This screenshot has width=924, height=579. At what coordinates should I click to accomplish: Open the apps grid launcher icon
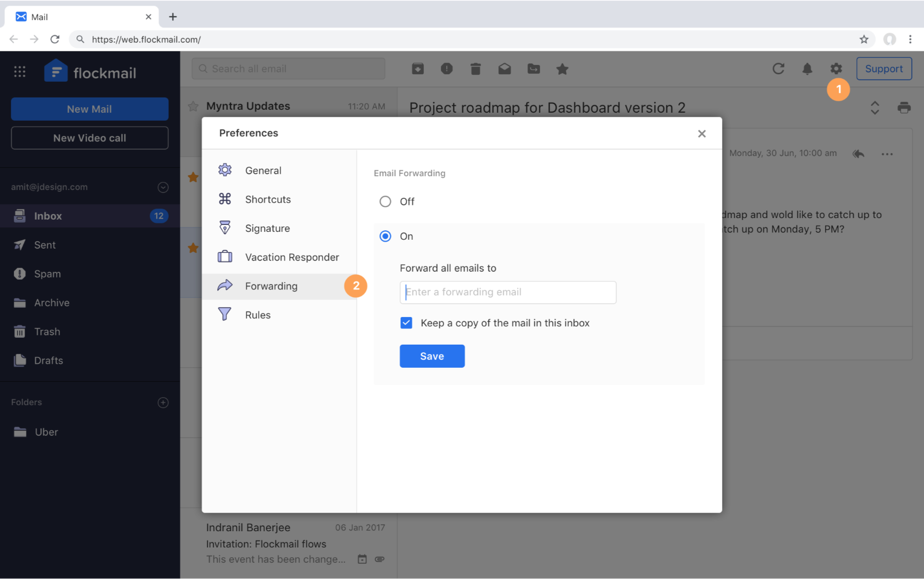pyautogui.click(x=20, y=72)
